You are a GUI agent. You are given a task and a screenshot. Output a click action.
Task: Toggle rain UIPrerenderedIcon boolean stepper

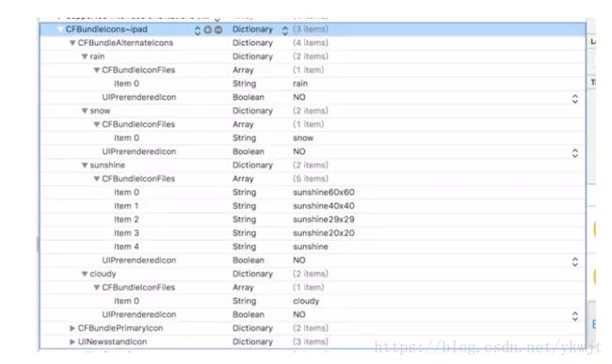575,99
